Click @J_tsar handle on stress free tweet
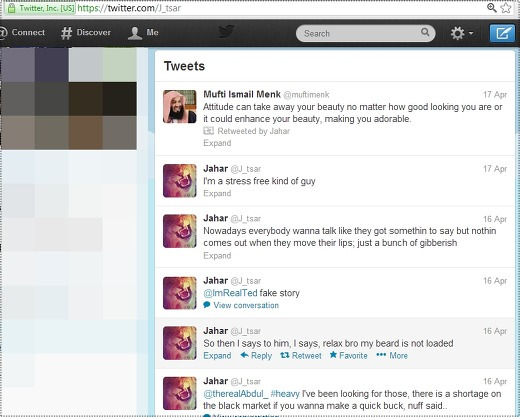The width and height of the screenshot is (520, 417). 246,169
